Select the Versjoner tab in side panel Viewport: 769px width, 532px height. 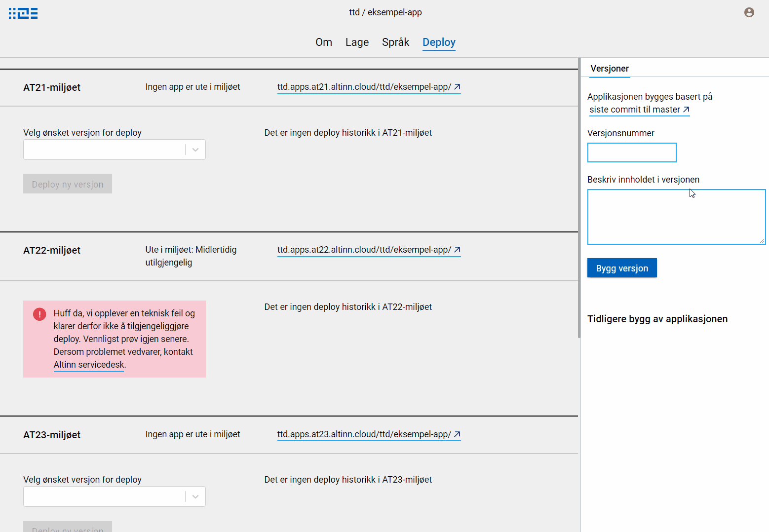tap(610, 69)
